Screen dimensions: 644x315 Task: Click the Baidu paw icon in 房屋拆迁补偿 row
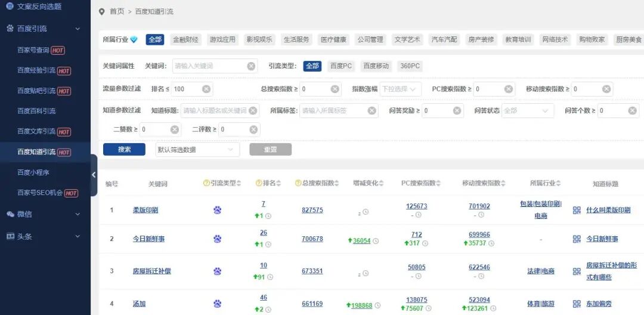pyautogui.click(x=217, y=271)
